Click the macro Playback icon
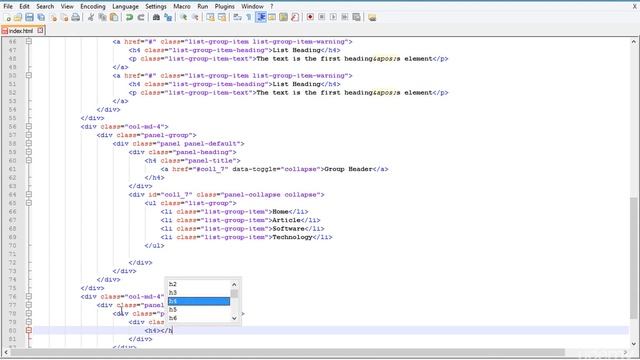This screenshot has height=360, width=640. 333,18
